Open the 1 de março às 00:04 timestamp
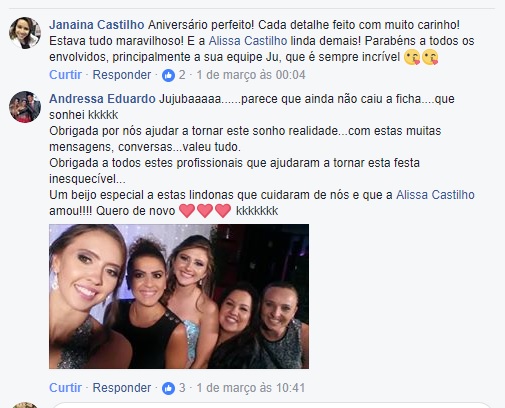The image size is (505, 408). [x=251, y=75]
